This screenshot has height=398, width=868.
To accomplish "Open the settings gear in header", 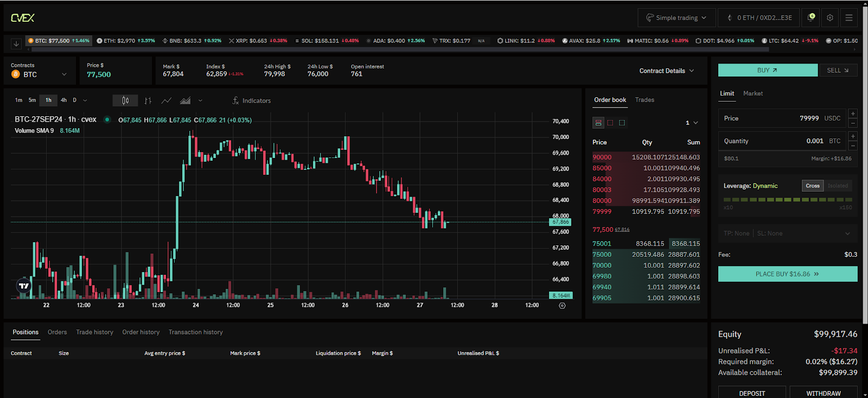I will pyautogui.click(x=830, y=18).
